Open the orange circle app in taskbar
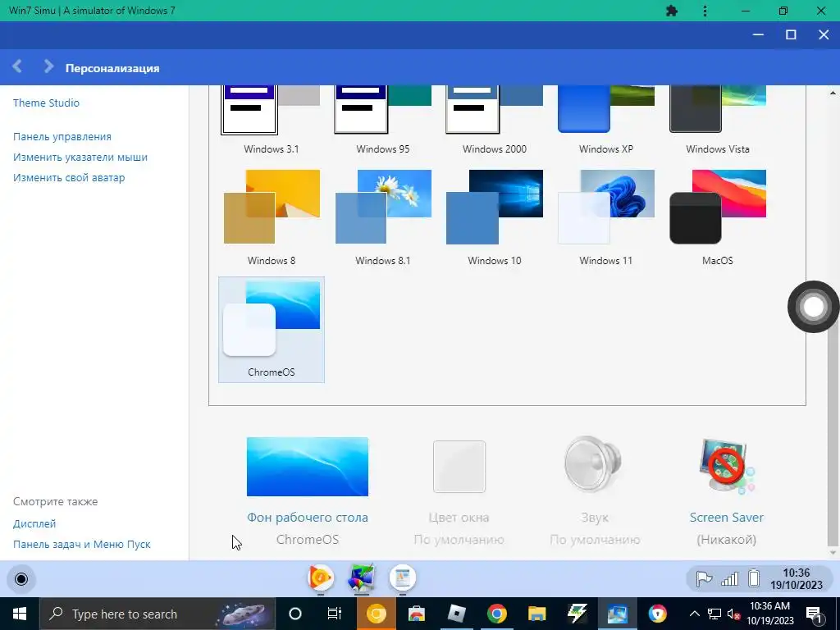Image resolution: width=840 pixels, height=630 pixels. pyautogui.click(x=376, y=614)
